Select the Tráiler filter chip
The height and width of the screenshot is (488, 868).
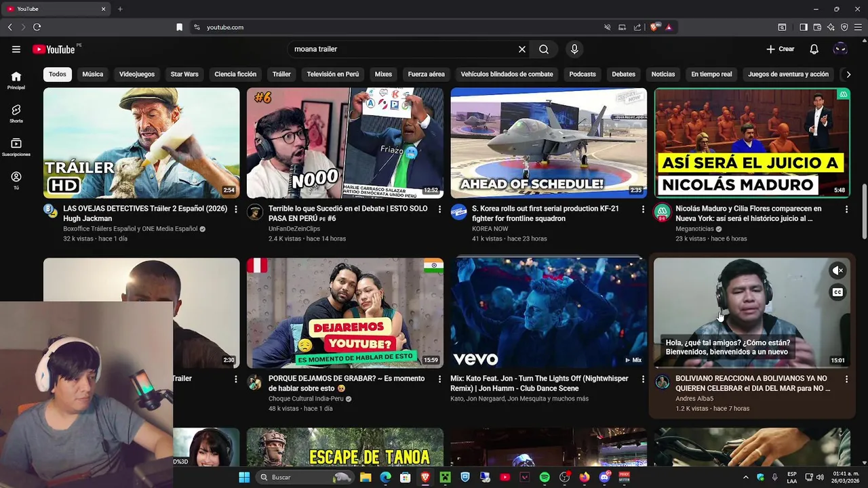click(x=281, y=74)
